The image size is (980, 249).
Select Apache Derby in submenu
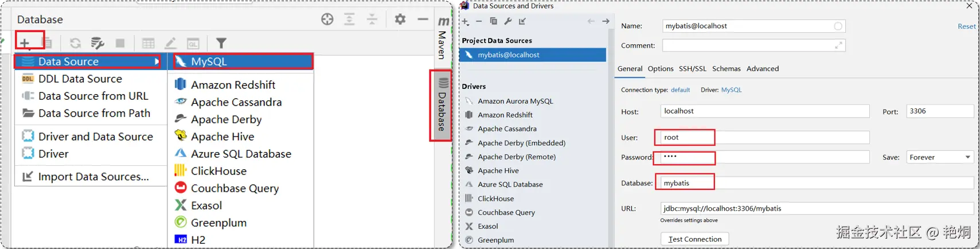pyautogui.click(x=241, y=119)
